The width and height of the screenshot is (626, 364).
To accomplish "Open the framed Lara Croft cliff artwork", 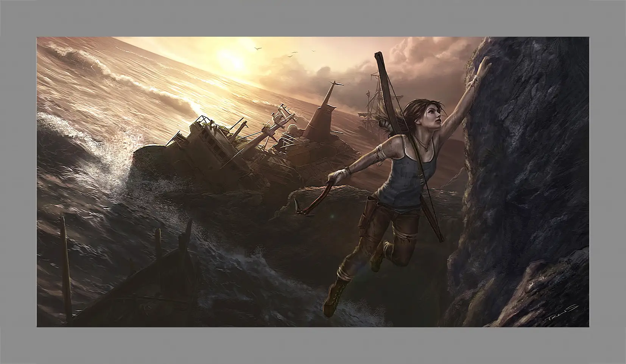I will tap(313, 182).
